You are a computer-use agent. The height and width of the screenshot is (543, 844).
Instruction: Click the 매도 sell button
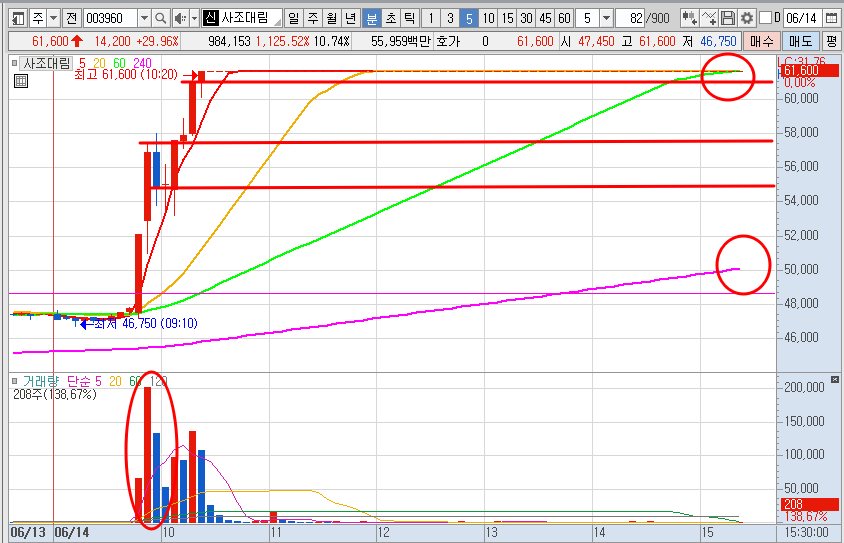(800, 41)
